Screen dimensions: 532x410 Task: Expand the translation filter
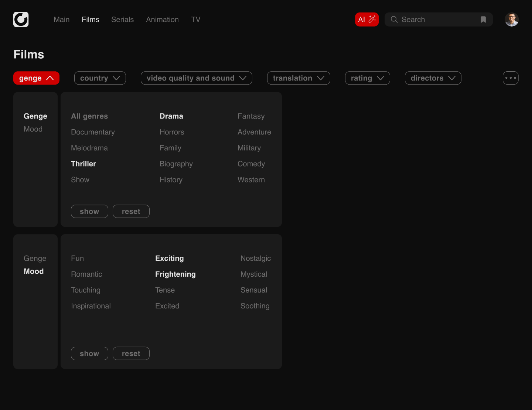[298, 78]
